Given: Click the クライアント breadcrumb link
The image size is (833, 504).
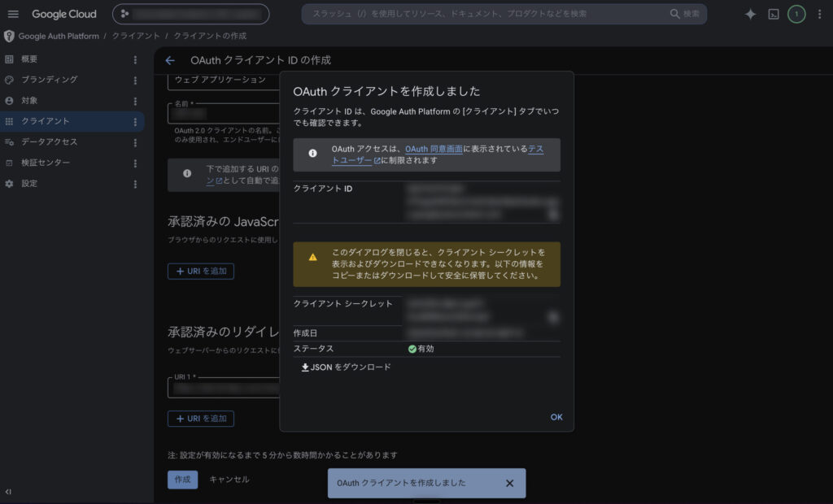Looking at the screenshot, I should point(136,36).
